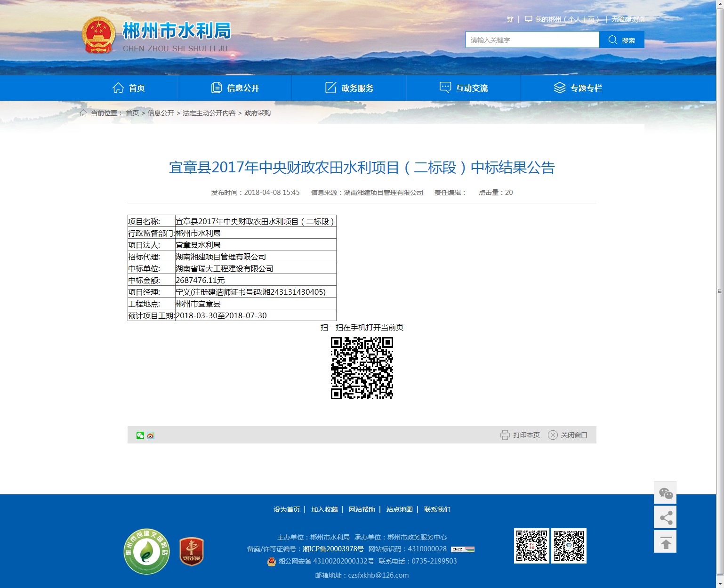724x588 pixels.
Task: Switch to traditional Chinese via 繁
Action: [x=510, y=19]
